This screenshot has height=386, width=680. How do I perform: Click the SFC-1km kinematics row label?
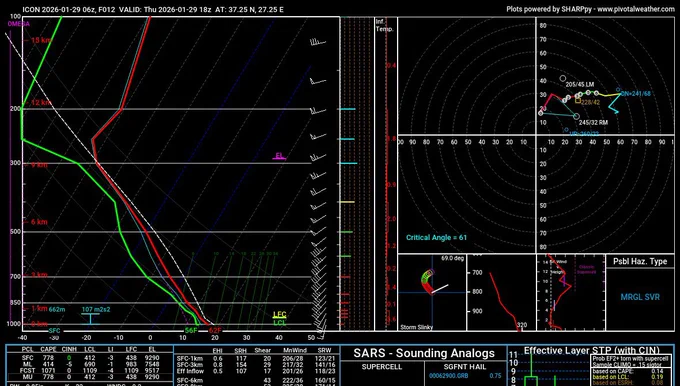coord(190,358)
